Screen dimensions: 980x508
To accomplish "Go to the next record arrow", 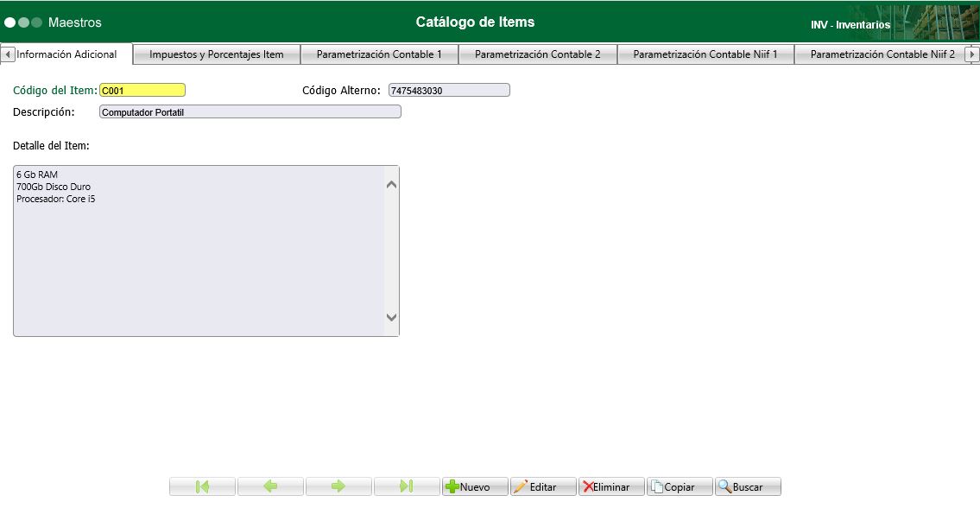I will click(x=338, y=486).
